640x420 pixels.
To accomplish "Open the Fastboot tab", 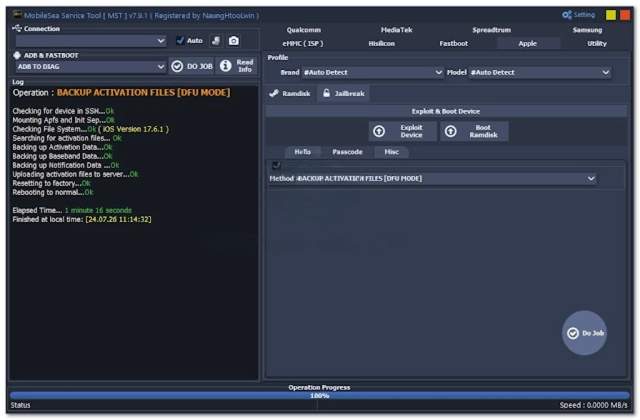I will click(x=453, y=43).
